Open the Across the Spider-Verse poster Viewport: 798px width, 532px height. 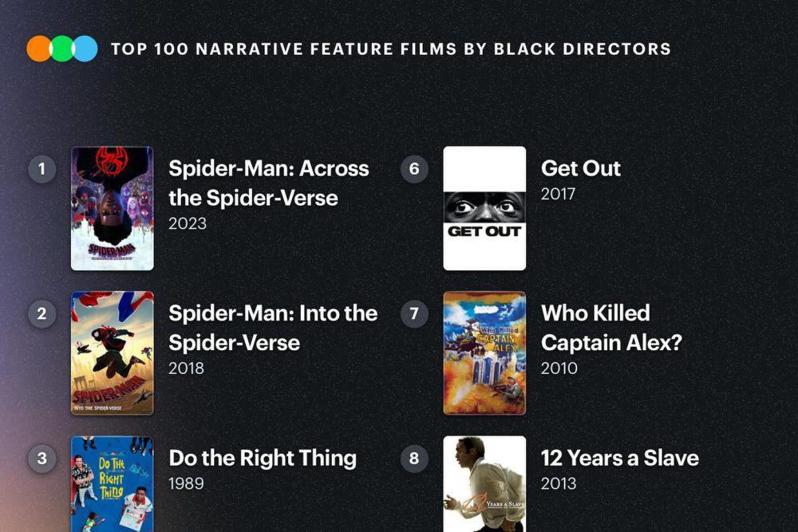[x=113, y=208]
